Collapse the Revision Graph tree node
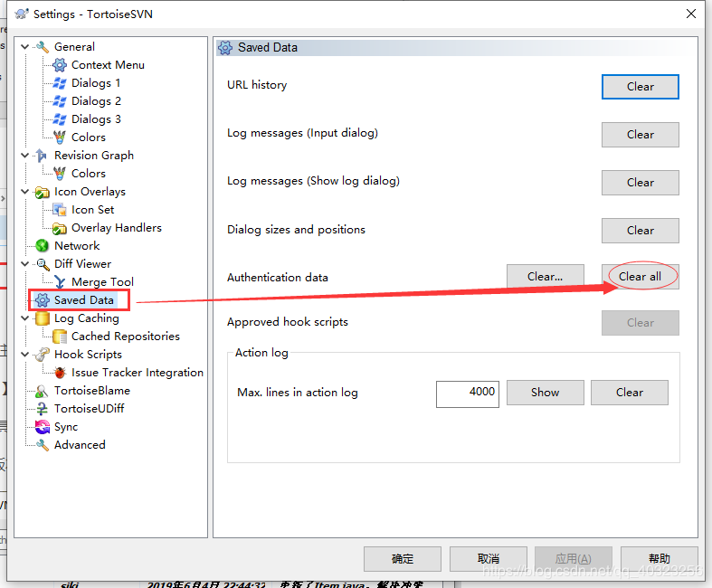The image size is (712, 588). coord(25,156)
